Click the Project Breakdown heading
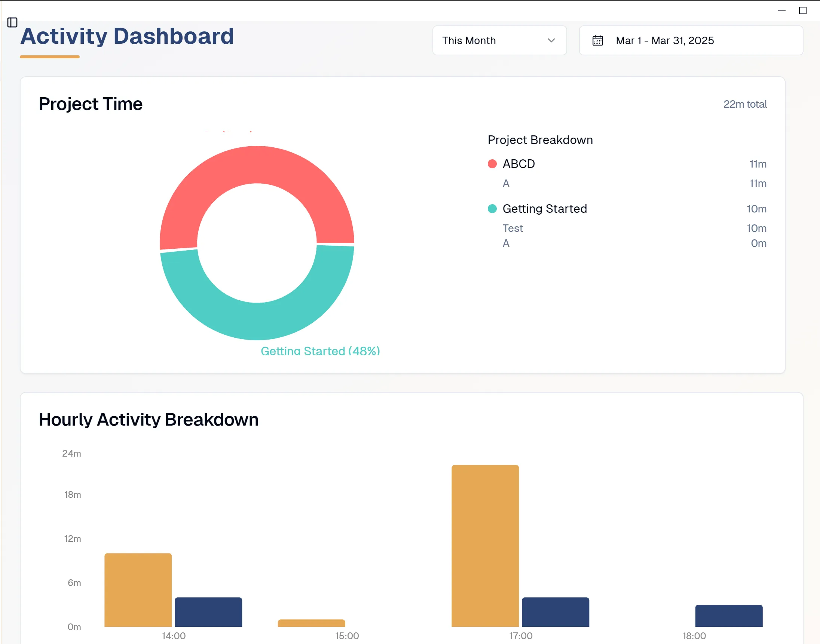This screenshot has width=820, height=644. point(540,140)
